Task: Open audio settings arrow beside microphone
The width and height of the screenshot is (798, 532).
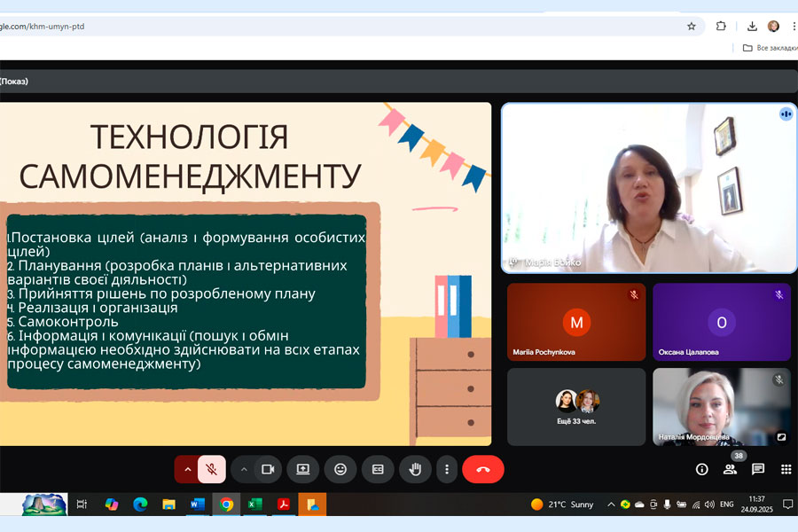Action: 187,469
